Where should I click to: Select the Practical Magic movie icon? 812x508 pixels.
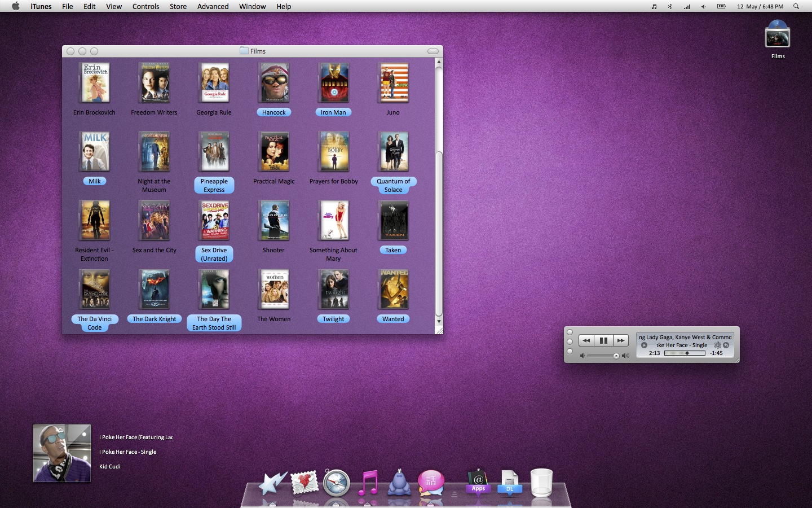click(x=274, y=152)
